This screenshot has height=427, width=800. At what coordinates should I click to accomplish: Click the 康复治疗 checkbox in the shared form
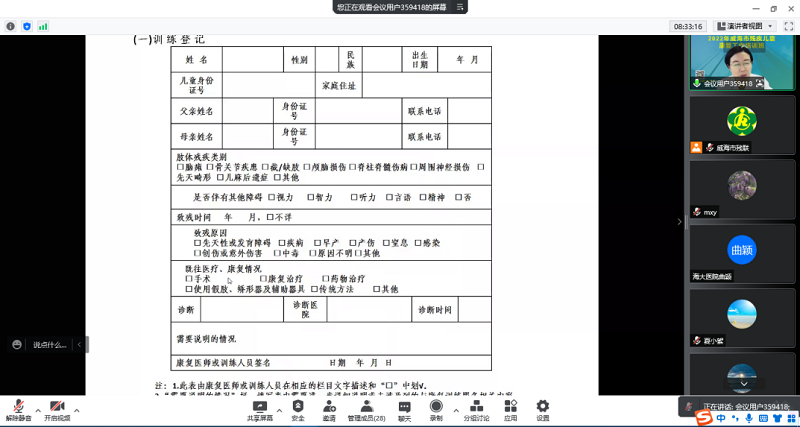(x=263, y=279)
